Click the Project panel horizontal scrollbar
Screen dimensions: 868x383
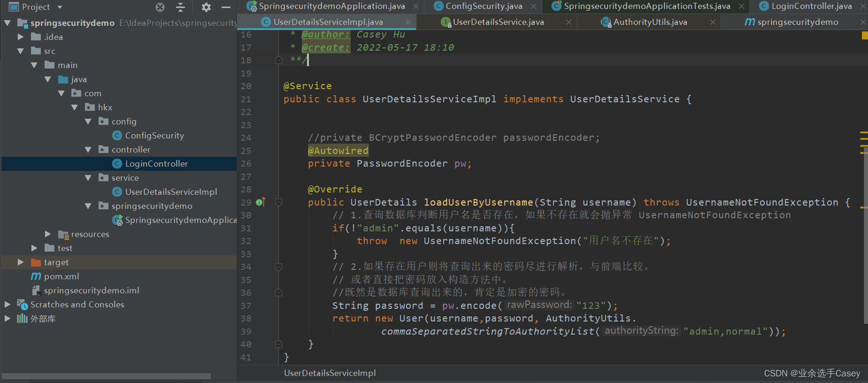[x=107, y=376]
